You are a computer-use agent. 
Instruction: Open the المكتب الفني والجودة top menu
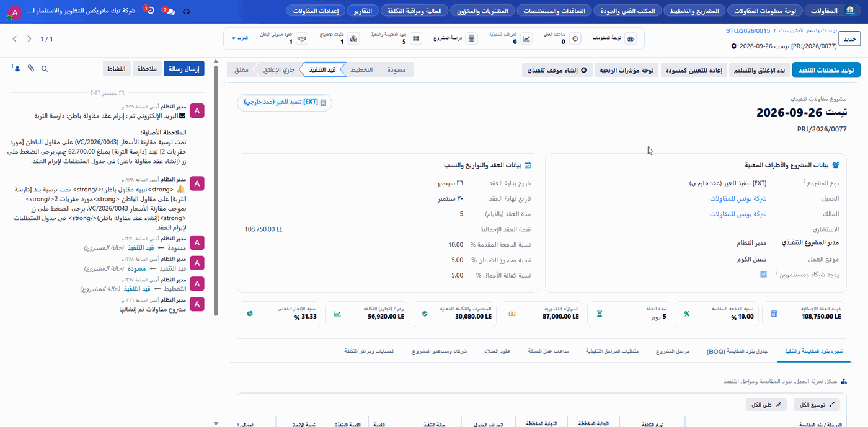click(x=627, y=11)
